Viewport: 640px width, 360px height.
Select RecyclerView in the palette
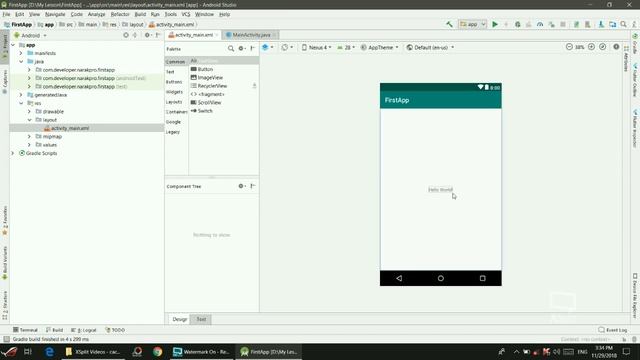(209, 86)
